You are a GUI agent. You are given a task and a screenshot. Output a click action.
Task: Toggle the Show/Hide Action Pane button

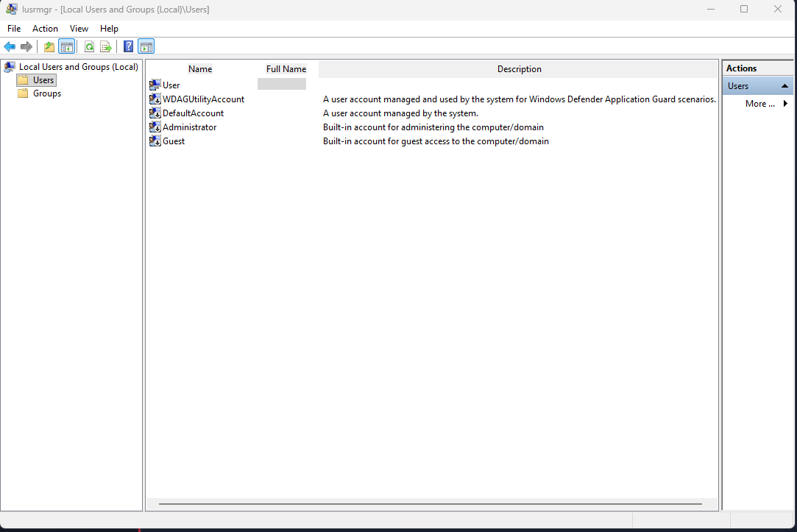point(146,47)
